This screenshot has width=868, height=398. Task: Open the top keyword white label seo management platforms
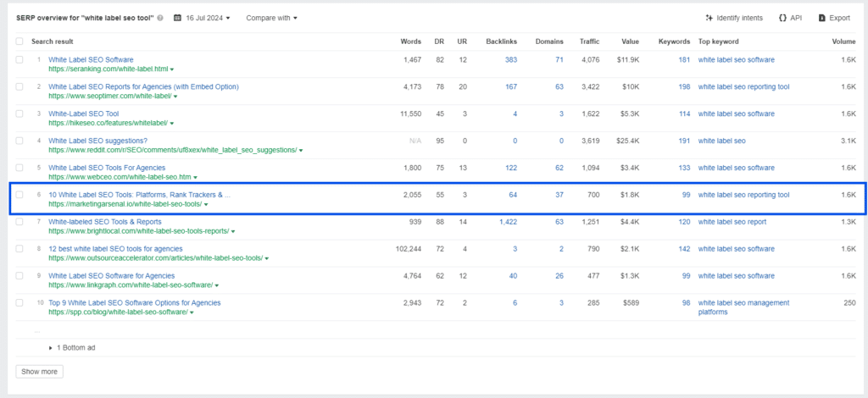744,307
